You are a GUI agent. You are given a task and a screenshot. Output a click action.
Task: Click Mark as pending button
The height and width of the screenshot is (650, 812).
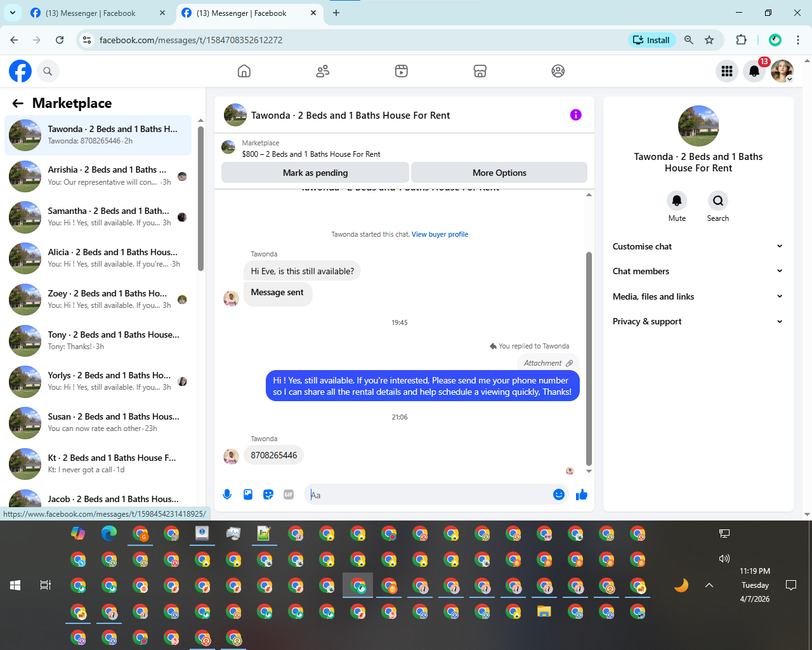click(315, 173)
